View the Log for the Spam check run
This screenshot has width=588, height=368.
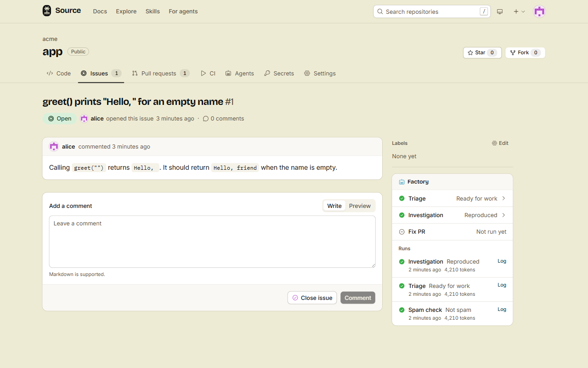pyautogui.click(x=502, y=309)
